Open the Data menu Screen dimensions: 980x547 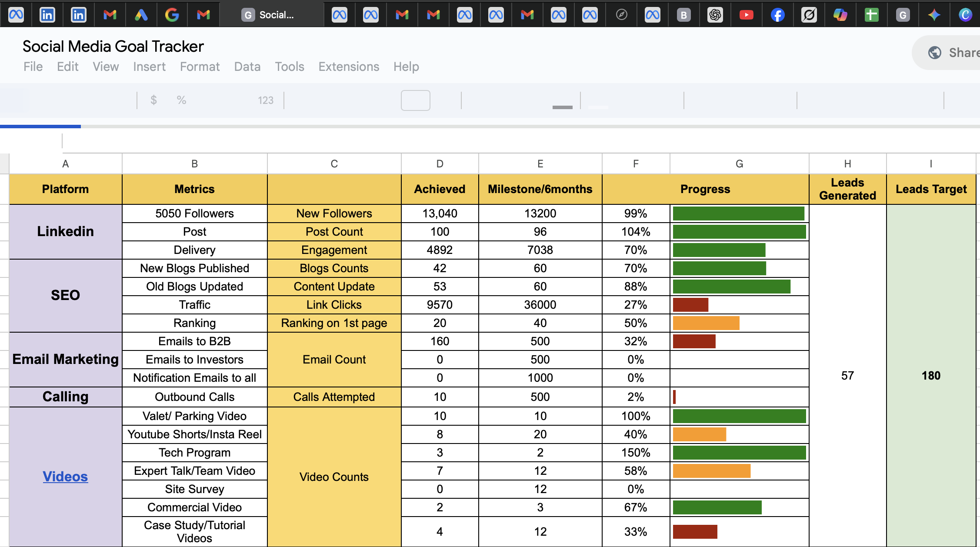(x=247, y=67)
